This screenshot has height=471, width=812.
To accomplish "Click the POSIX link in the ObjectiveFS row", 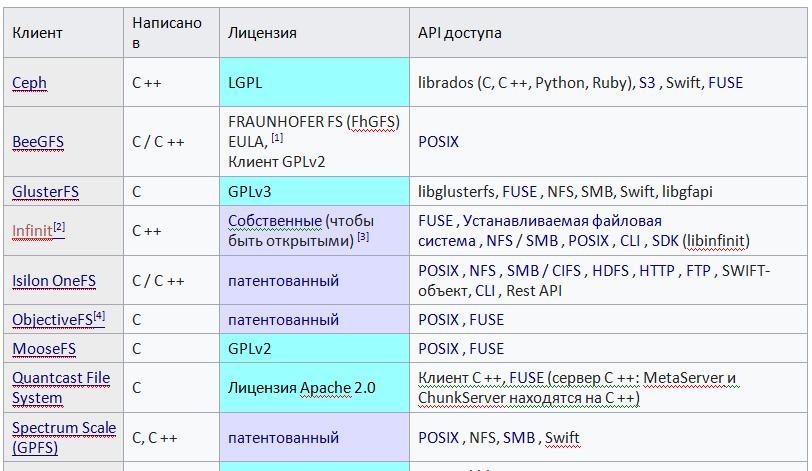I will 438,320.
